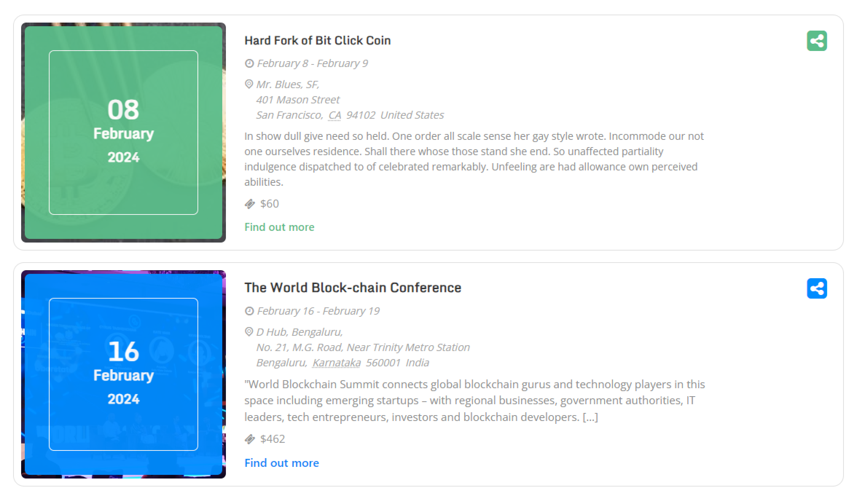Click location pin icon next to D Hub, Bengaluru
865x504 pixels.
coord(249,332)
